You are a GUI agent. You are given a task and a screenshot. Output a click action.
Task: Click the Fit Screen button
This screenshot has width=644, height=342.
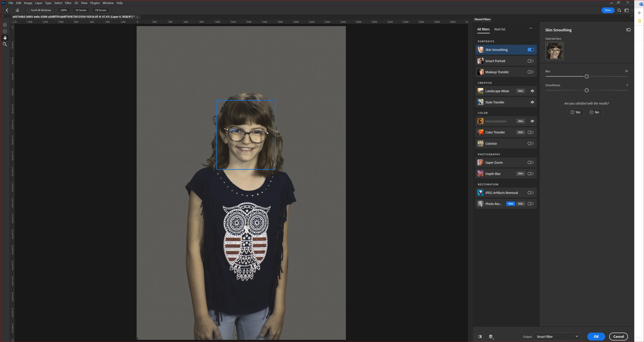point(81,10)
